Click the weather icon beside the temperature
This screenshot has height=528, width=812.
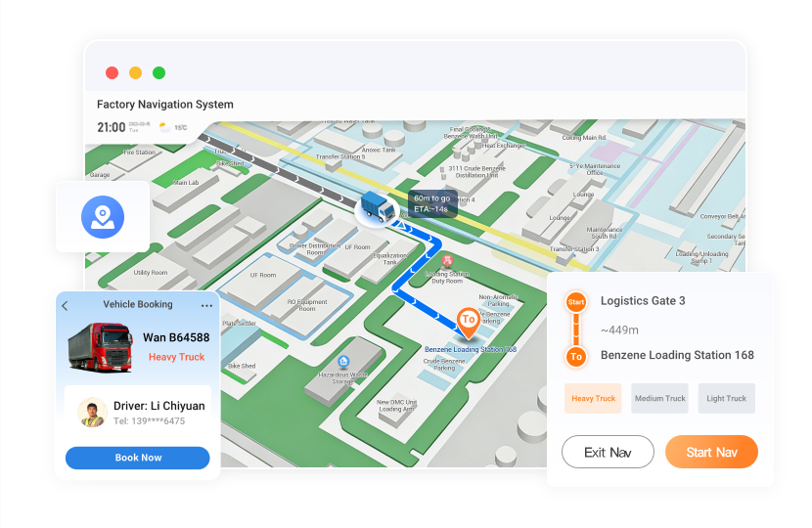(164, 127)
